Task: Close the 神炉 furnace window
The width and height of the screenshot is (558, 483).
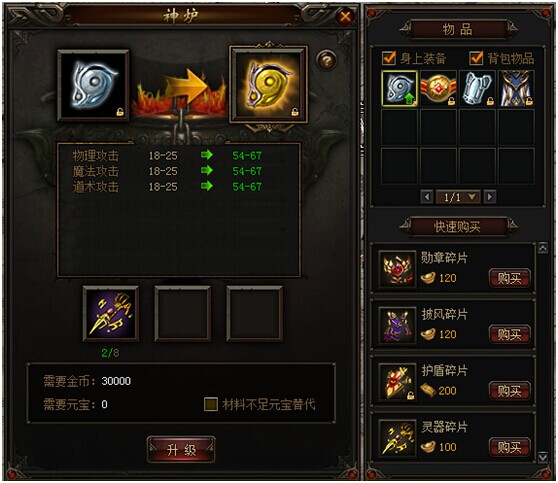Action: [345, 17]
